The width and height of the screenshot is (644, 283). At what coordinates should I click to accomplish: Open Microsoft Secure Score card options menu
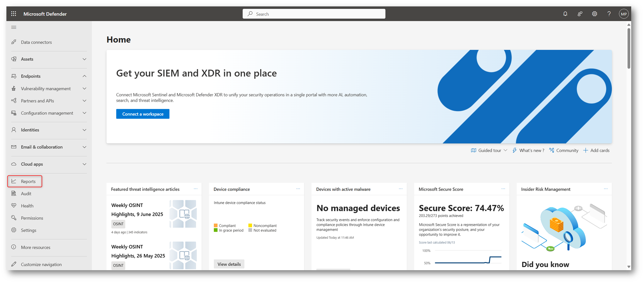pos(503,189)
